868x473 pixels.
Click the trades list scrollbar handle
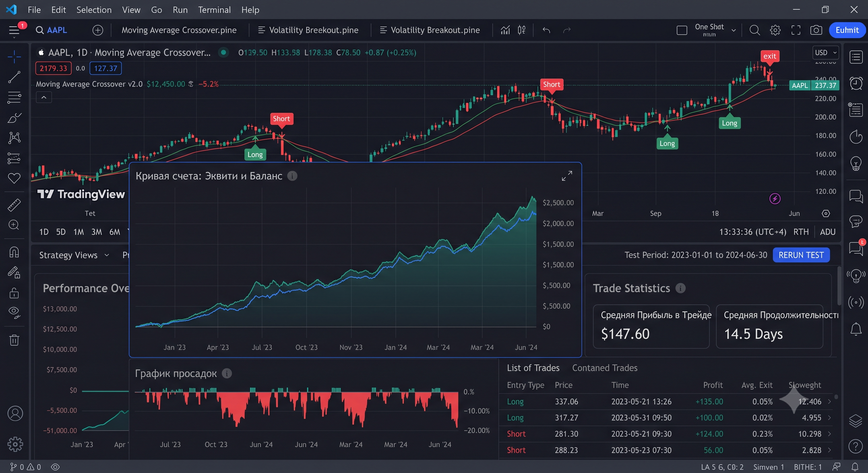click(x=836, y=397)
